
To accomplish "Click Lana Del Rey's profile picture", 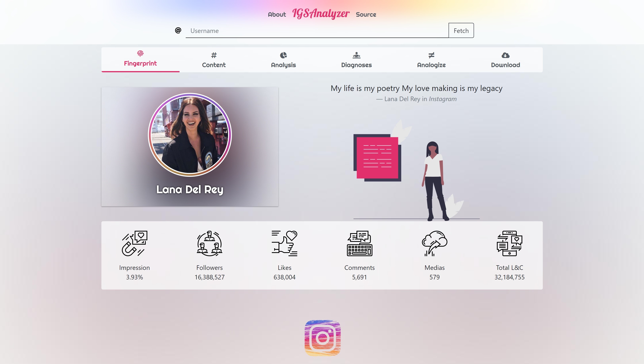I will click(x=190, y=135).
